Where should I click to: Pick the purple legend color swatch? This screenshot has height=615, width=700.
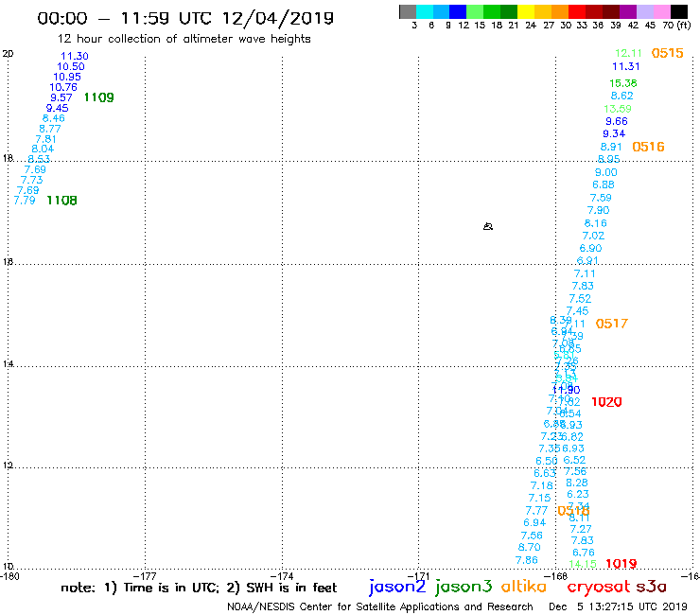(627, 11)
